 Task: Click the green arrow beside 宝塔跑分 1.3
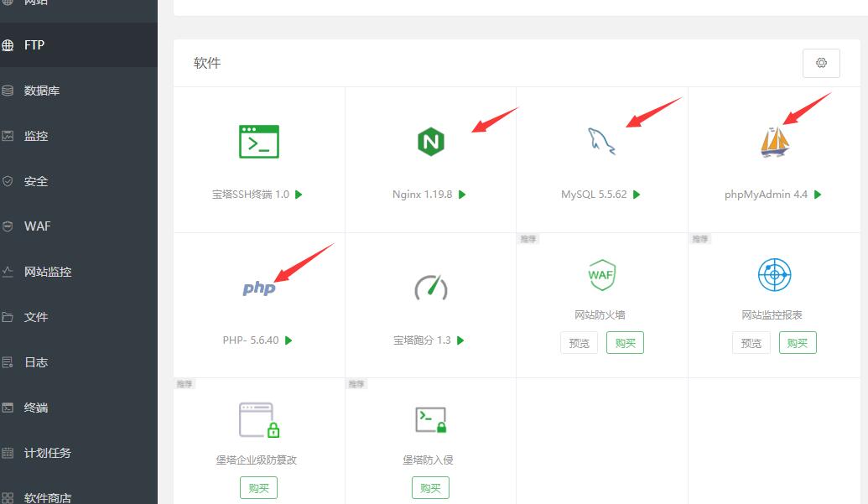[x=460, y=340]
